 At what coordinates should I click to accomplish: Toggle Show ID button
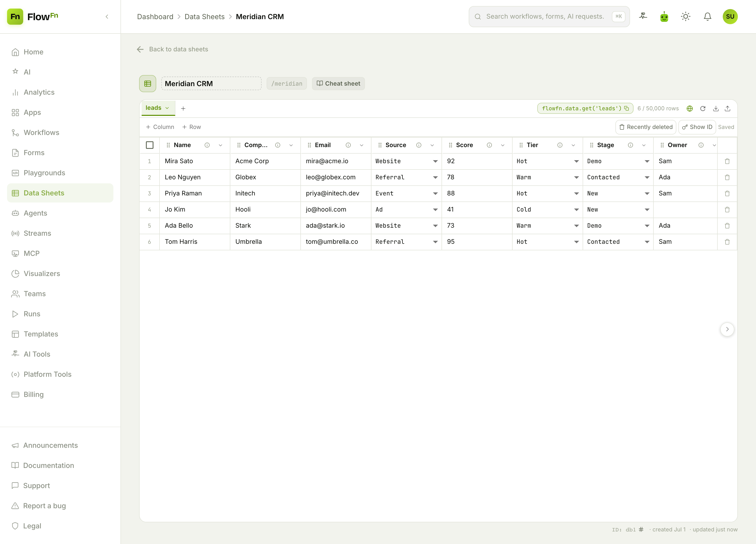coord(697,127)
